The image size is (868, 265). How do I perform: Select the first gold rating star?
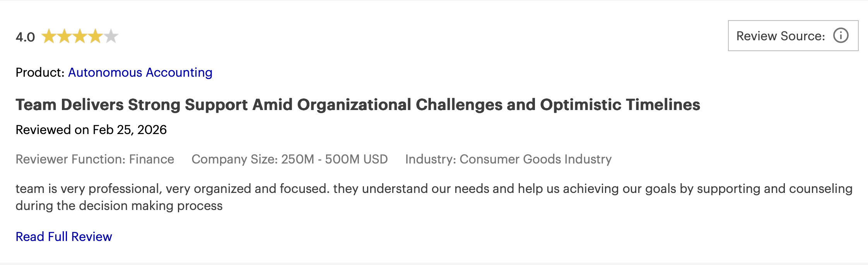(49, 36)
